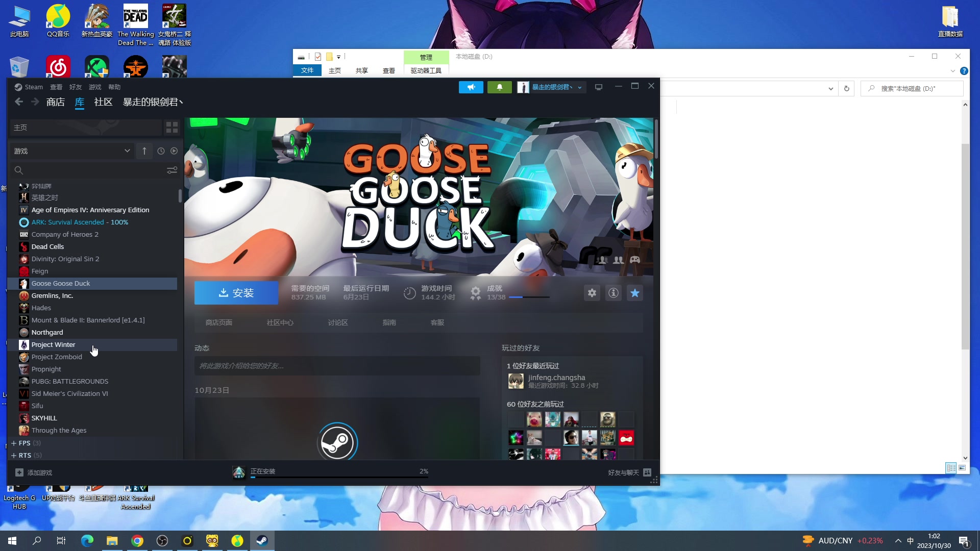
Task: Expand the 游戏 category dropdown
Action: coord(127,151)
